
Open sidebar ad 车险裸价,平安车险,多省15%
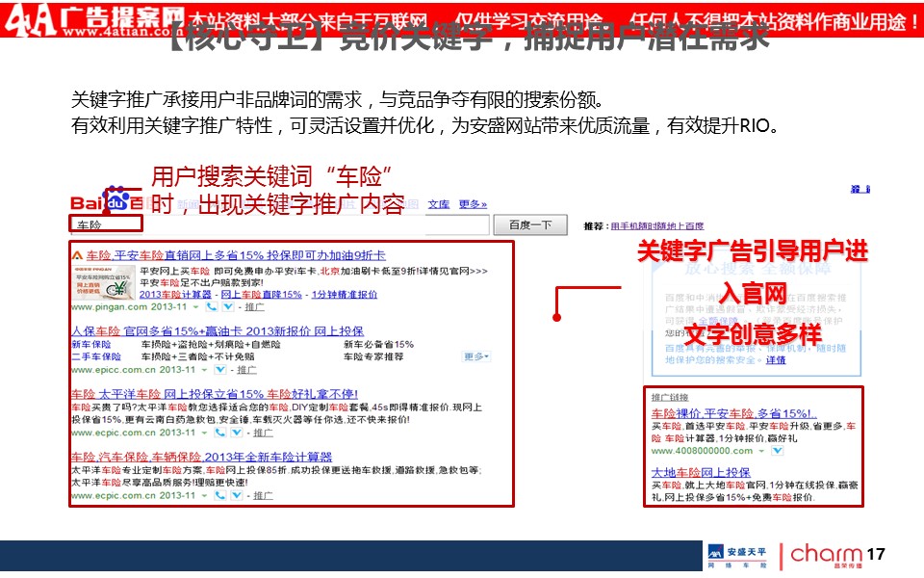point(733,413)
